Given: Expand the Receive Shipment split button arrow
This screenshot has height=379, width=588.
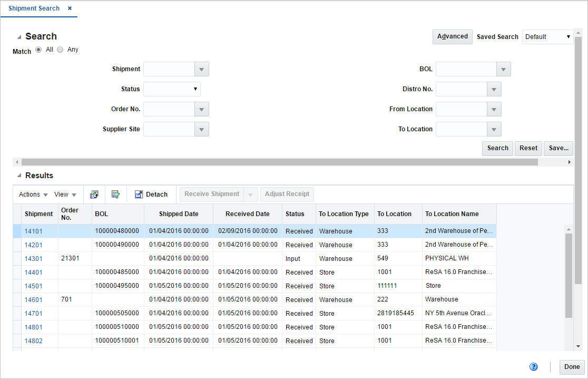Looking at the screenshot, I should (x=250, y=194).
